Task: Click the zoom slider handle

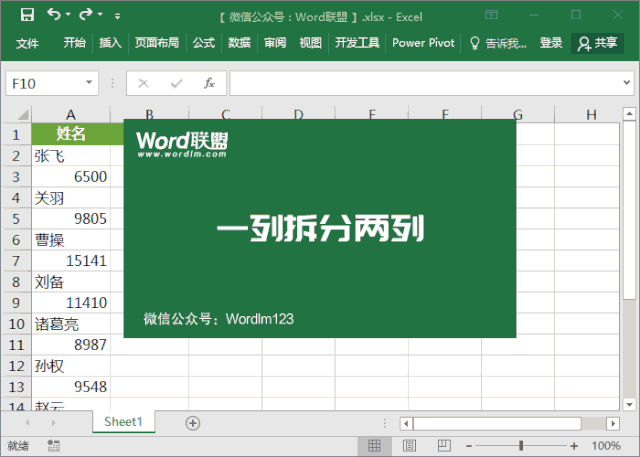Action: tap(521, 446)
